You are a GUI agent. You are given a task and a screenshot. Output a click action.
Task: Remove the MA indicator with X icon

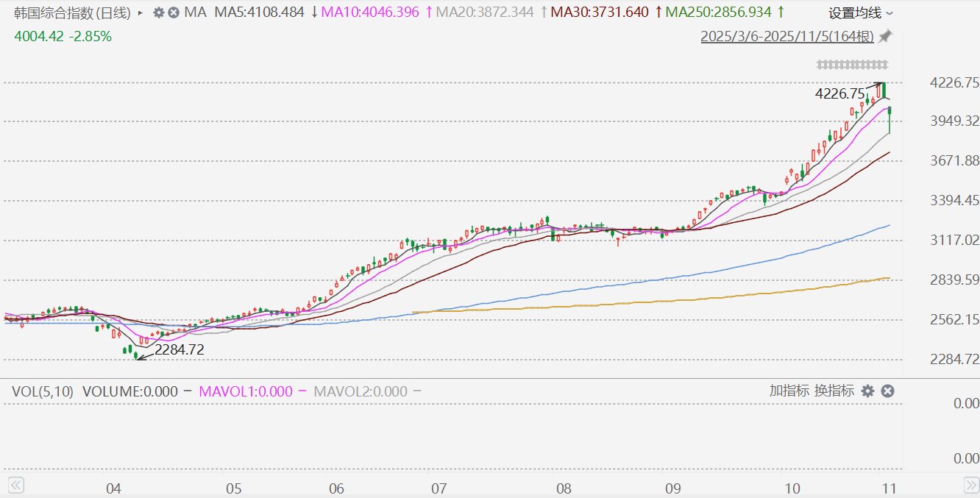pyautogui.click(x=173, y=13)
